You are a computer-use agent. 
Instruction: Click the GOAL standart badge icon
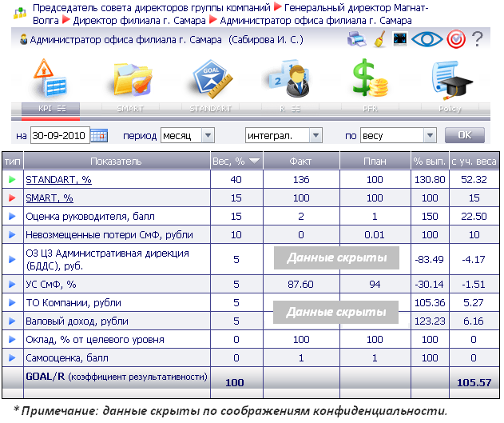click(212, 78)
